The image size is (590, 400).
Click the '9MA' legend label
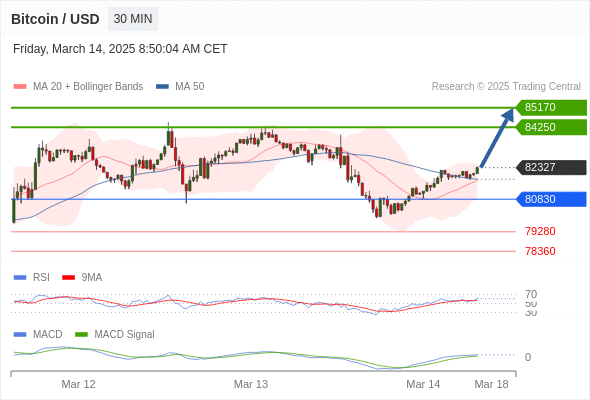point(92,278)
